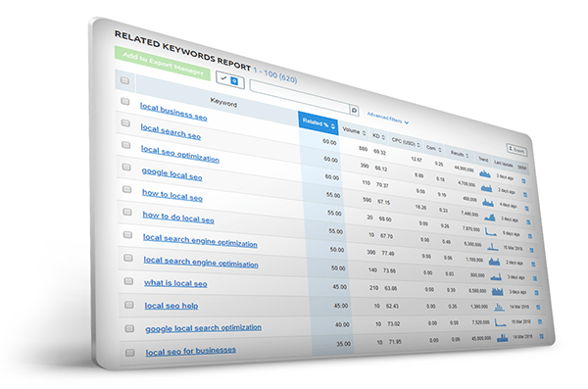The width and height of the screenshot is (588, 389).
Task: Click the Results value 44,000,000
Action: [x=464, y=170]
